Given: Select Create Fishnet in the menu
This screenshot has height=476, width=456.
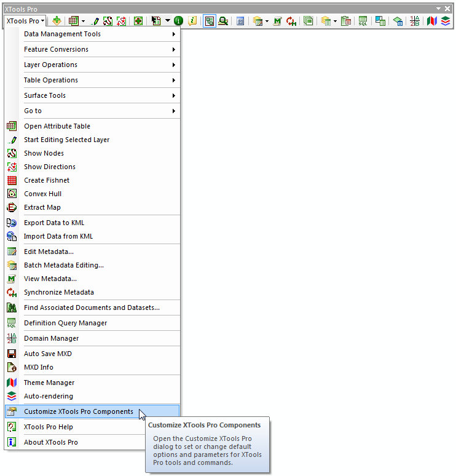Looking at the screenshot, I should click(93, 180).
